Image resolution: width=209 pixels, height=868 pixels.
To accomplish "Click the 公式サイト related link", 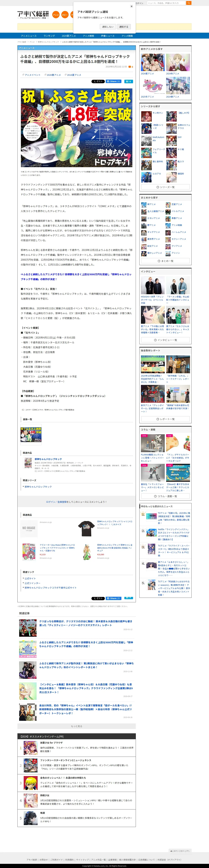I will [30, 578].
